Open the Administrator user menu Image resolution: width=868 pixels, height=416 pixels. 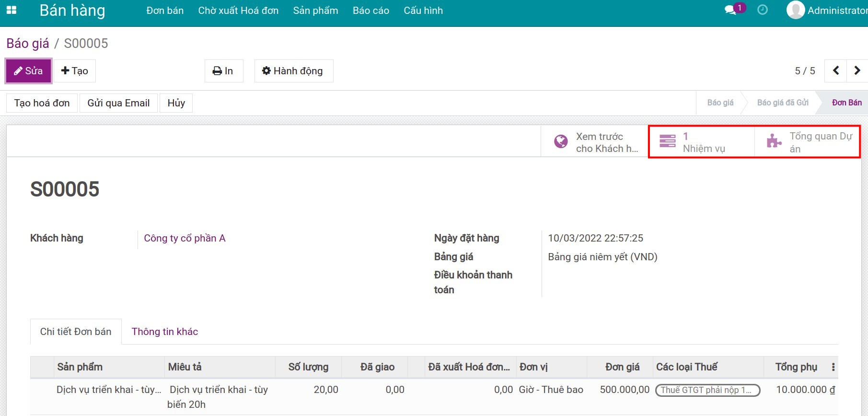click(827, 10)
